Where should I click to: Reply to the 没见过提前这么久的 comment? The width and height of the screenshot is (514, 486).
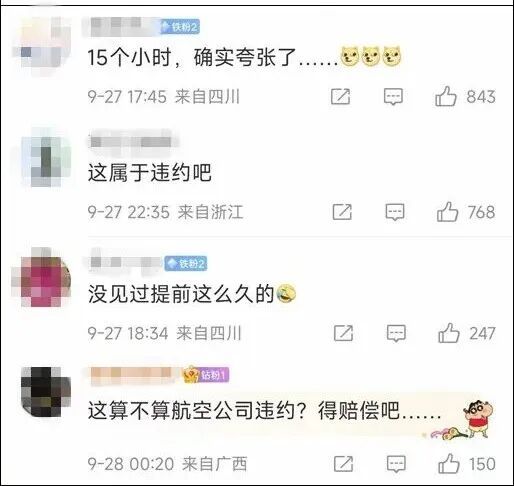click(x=396, y=333)
